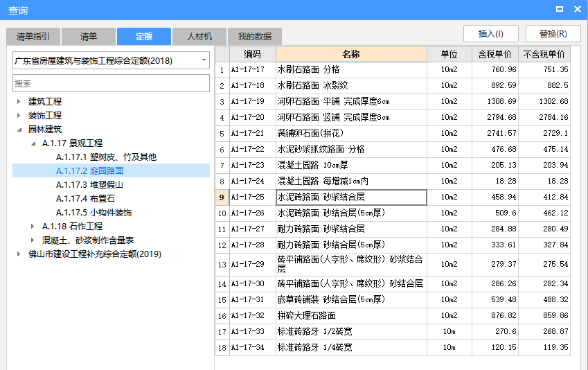This screenshot has height=370, width=588.
Task: Close the 查询 dialog
Action: click(577, 9)
